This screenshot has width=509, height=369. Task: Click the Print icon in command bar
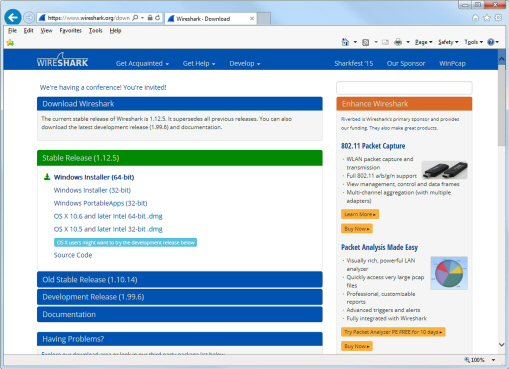[x=398, y=42]
